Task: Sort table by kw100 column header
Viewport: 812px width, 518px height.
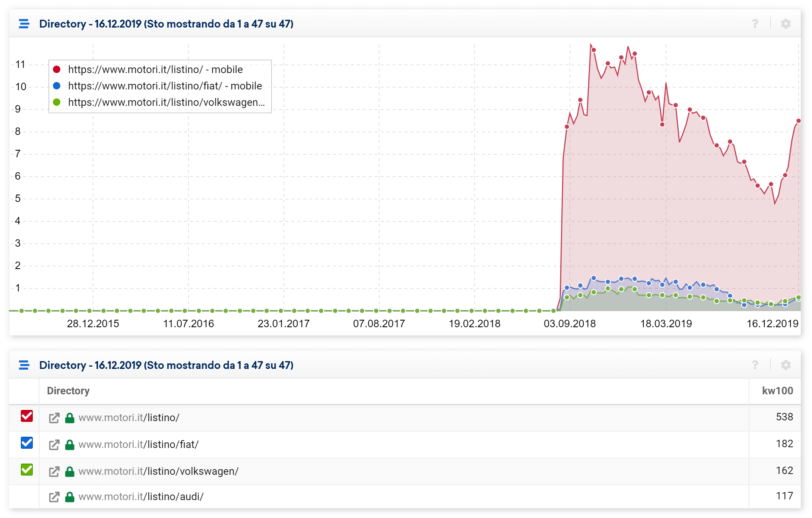Action: click(777, 391)
